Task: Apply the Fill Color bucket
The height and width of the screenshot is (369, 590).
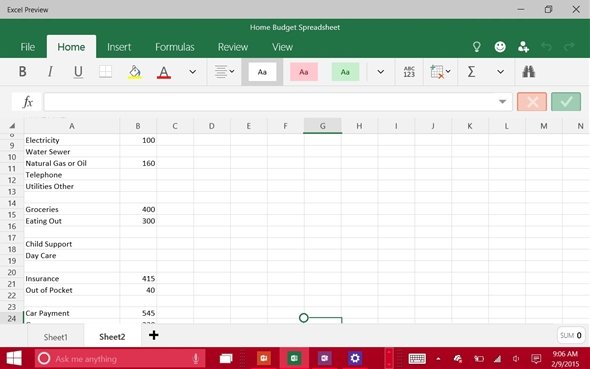Action: coord(135,72)
